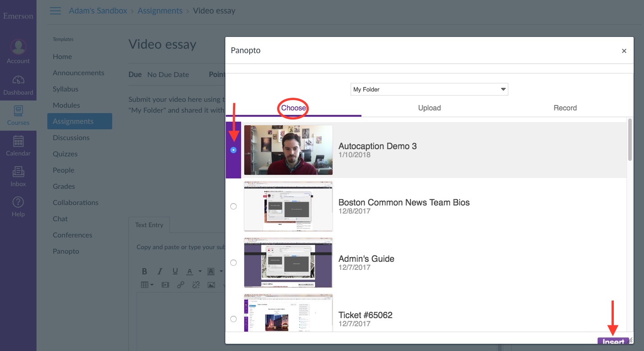
Task: Open Adam's Sandbox breadcrumb link
Action: coord(98,11)
